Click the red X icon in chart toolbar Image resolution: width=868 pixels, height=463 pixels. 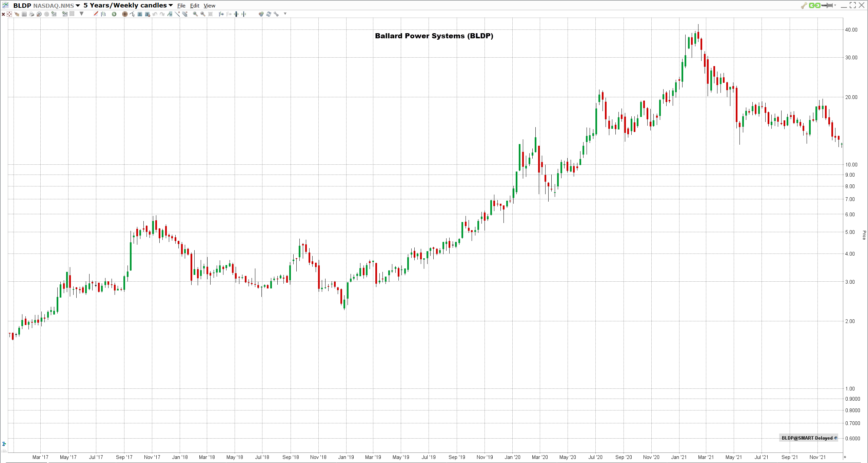tap(3, 14)
